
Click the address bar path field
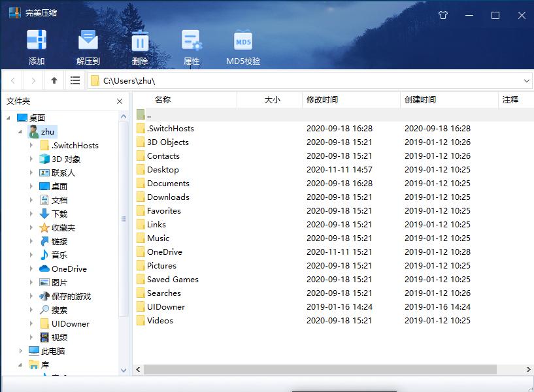pyautogui.click(x=307, y=80)
